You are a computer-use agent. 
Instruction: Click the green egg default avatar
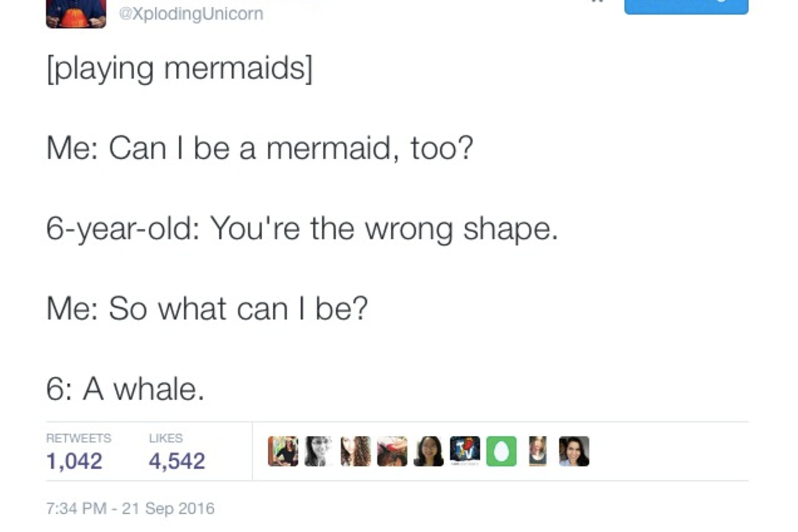[x=501, y=451]
